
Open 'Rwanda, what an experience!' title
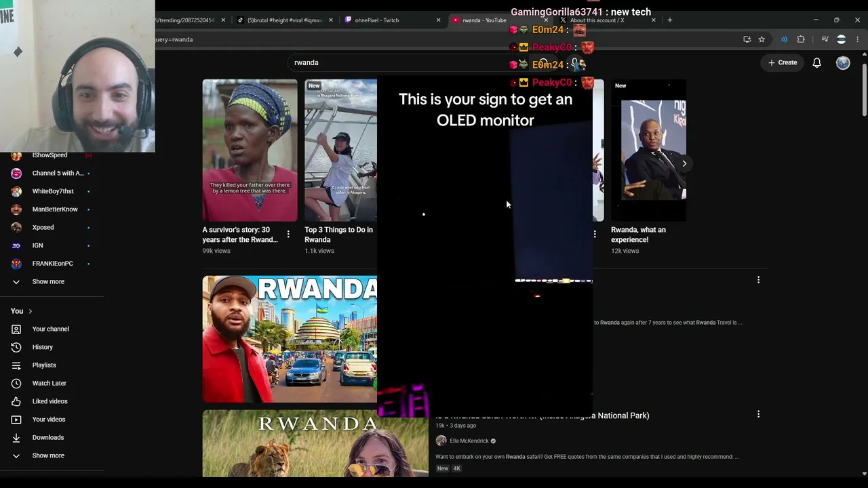coord(638,235)
